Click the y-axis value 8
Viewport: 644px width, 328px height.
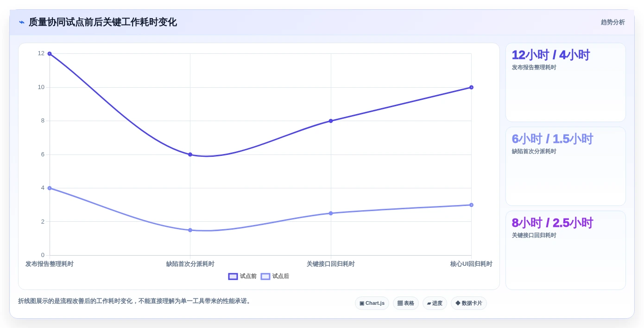tap(43, 121)
